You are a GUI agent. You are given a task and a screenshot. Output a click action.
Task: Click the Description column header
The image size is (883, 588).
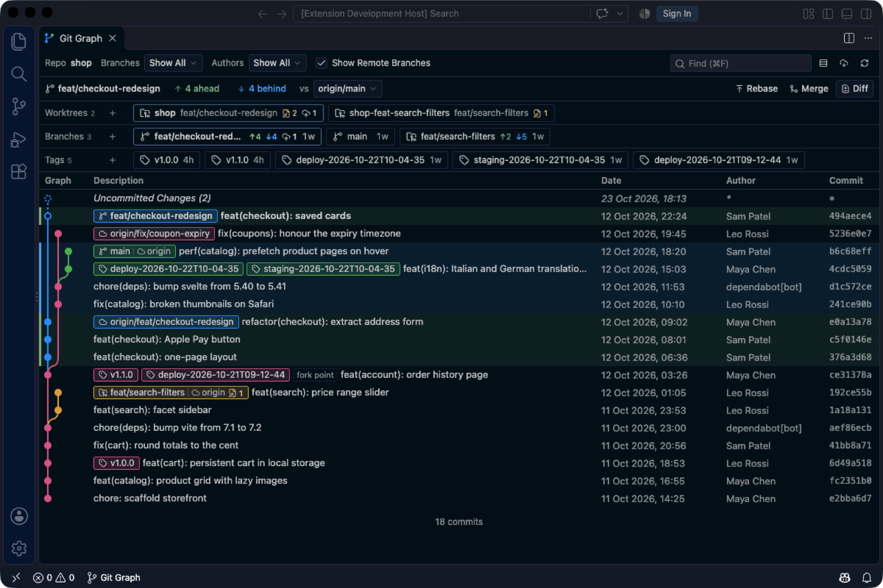point(118,180)
